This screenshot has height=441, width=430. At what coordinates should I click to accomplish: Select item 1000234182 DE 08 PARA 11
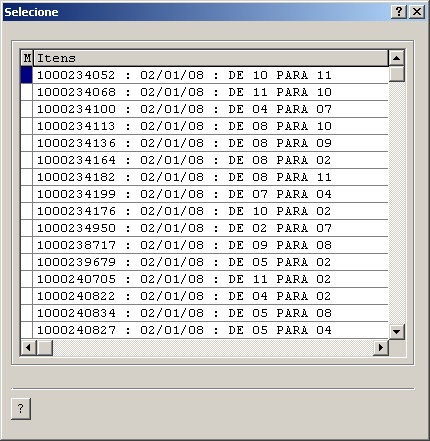[x=211, y=177]
